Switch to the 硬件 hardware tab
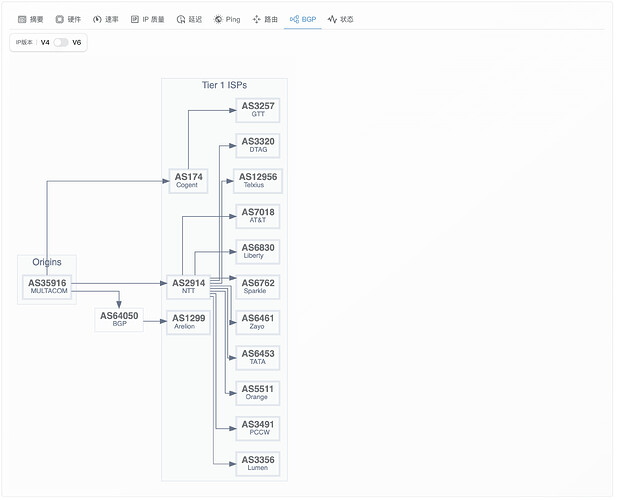Image resolution: width=617 pixels, height=500 pixels. pos(68,19)
